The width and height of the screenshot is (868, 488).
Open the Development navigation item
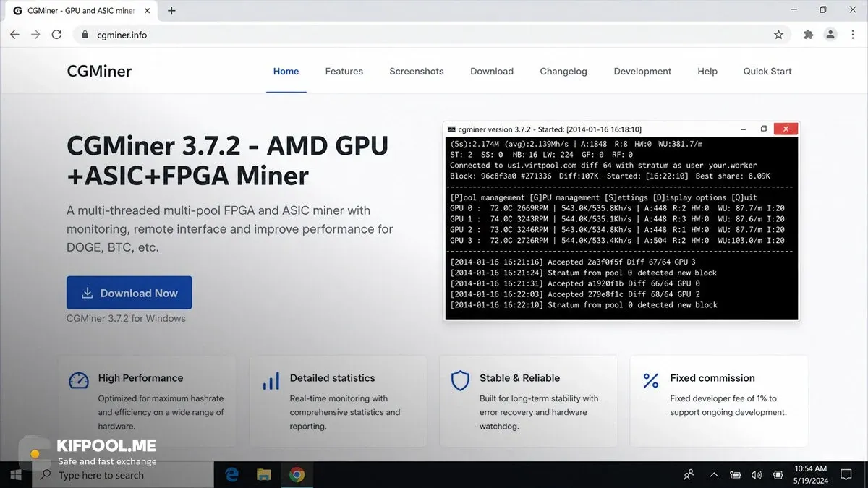point(642,71)
